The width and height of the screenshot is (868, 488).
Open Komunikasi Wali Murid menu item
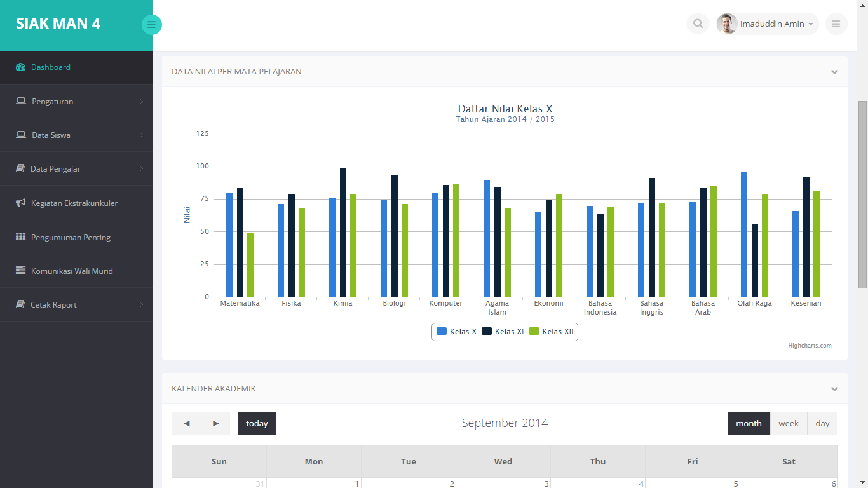pyautogui.click(x=72, y=271)
